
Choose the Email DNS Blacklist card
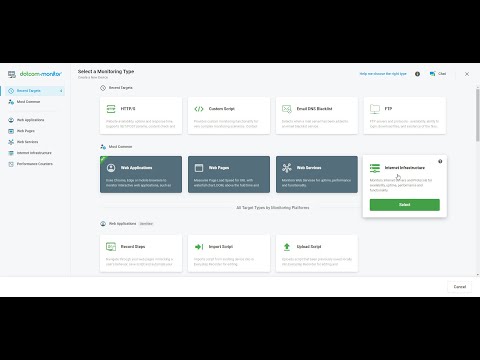click(x=317, y=116)
